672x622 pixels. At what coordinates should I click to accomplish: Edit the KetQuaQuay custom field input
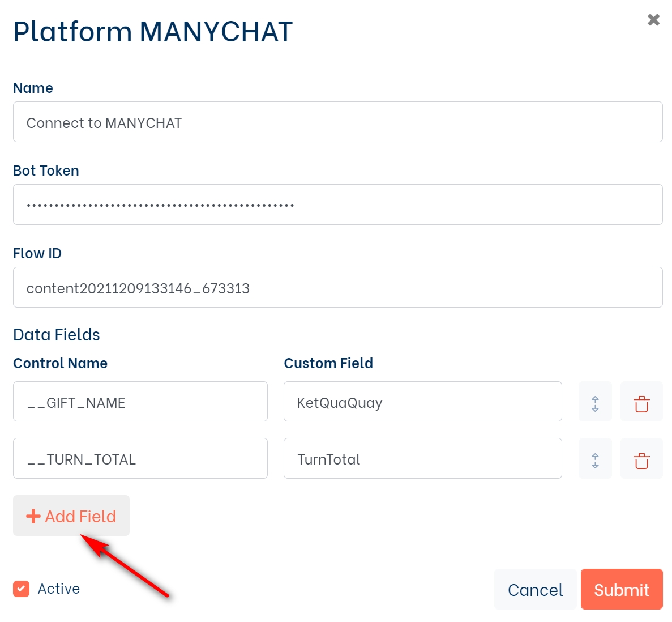tap(422, 402)
